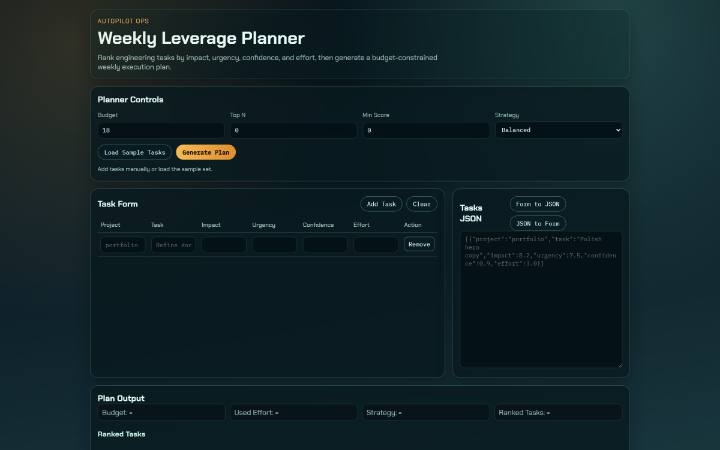Click the JSON to Form button
Viewport: 720px width, 450px height.
pos(538,224)
